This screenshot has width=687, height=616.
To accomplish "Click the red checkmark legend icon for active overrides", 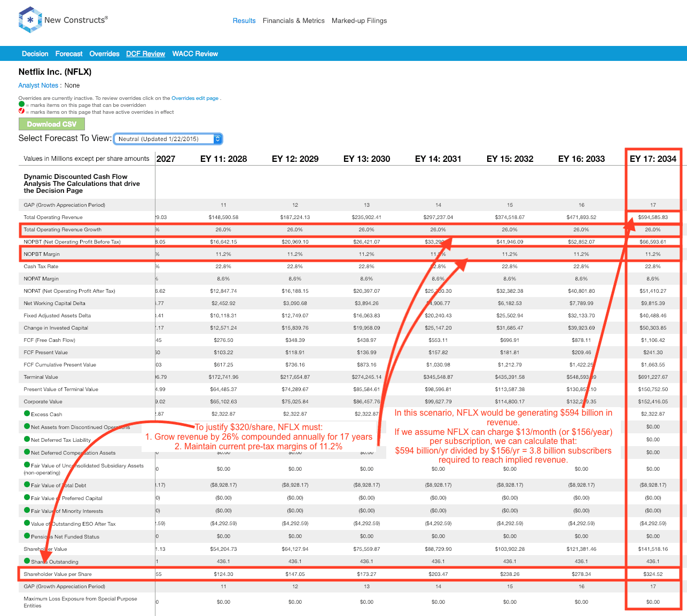I will (21, 111).
